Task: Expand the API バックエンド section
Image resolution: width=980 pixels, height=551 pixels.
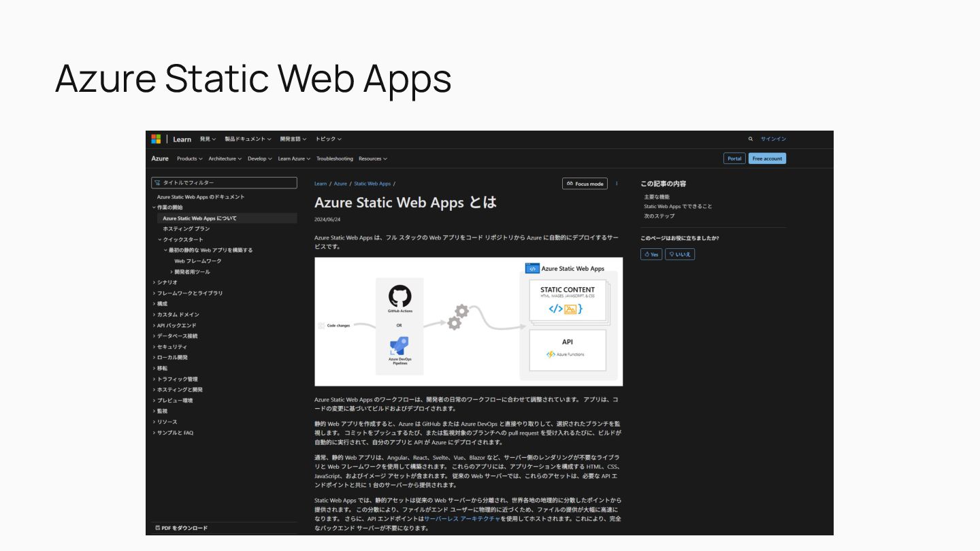Action: [x=174, y=325]
